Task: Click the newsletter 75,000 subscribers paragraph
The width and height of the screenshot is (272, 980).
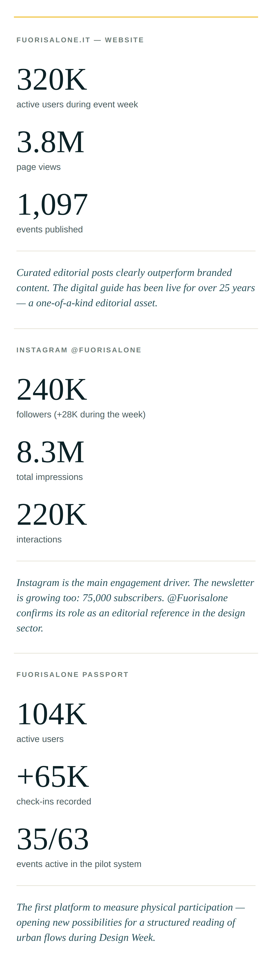Action: tap(136, 605)
